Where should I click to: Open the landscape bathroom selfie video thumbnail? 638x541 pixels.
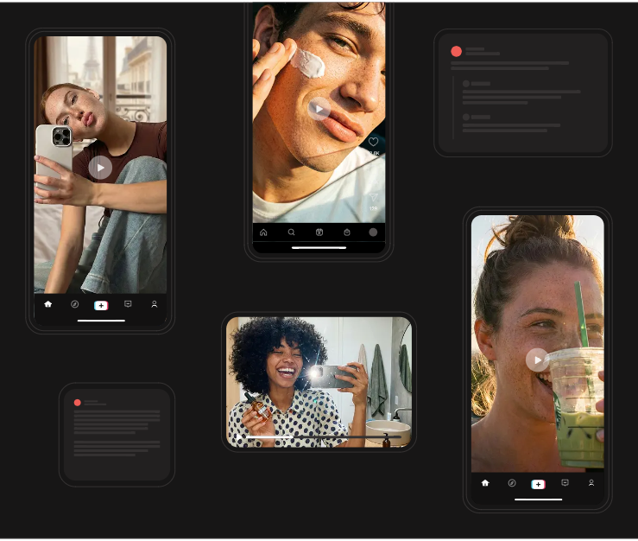click(x=319, y=382)
